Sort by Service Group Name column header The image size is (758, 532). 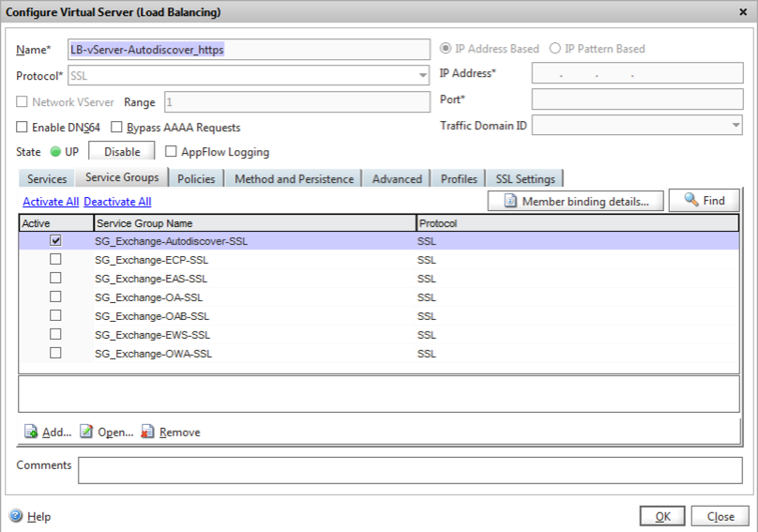255,223
